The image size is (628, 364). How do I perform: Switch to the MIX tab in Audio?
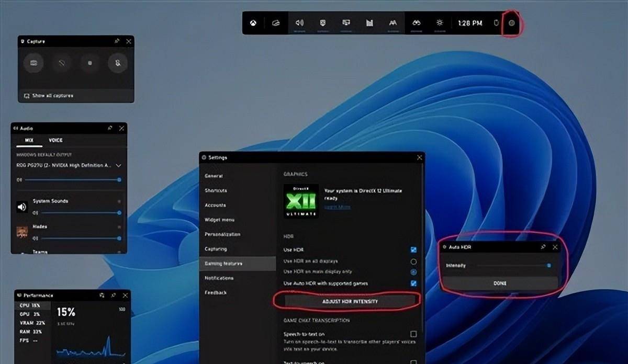click(29, 140)
